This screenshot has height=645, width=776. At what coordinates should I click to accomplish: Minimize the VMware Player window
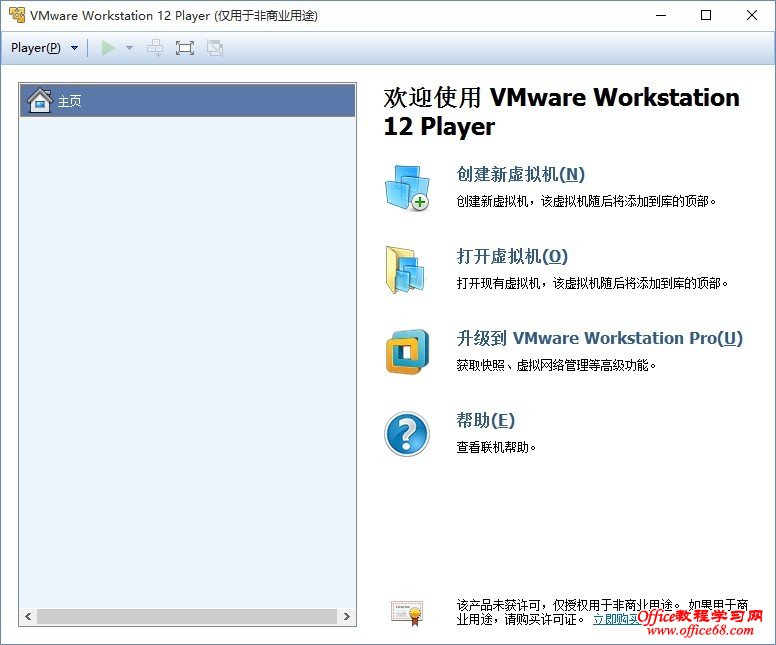tap(661, 15)
